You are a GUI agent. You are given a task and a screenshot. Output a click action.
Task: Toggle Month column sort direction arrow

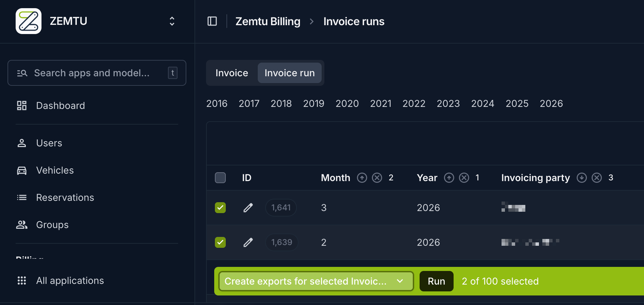(362, 178)
